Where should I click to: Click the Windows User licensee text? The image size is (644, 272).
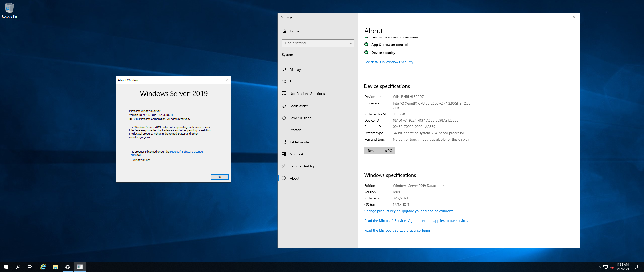[x=141, y=160]
